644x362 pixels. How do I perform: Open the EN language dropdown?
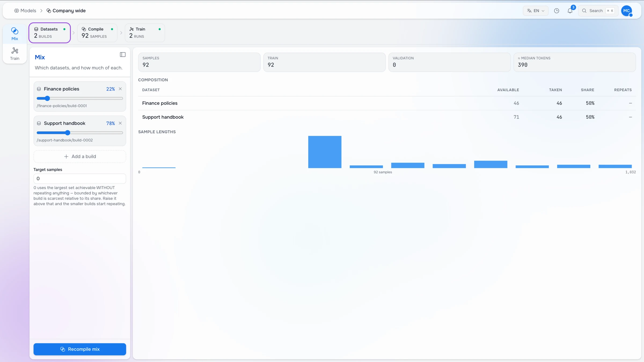pyautogui.click(x=536, y=11)
